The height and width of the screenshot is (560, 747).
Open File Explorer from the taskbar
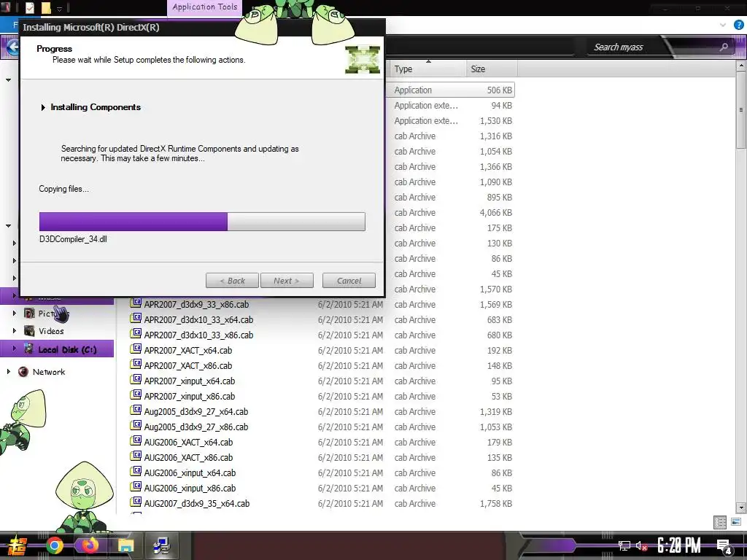(125, 545)
